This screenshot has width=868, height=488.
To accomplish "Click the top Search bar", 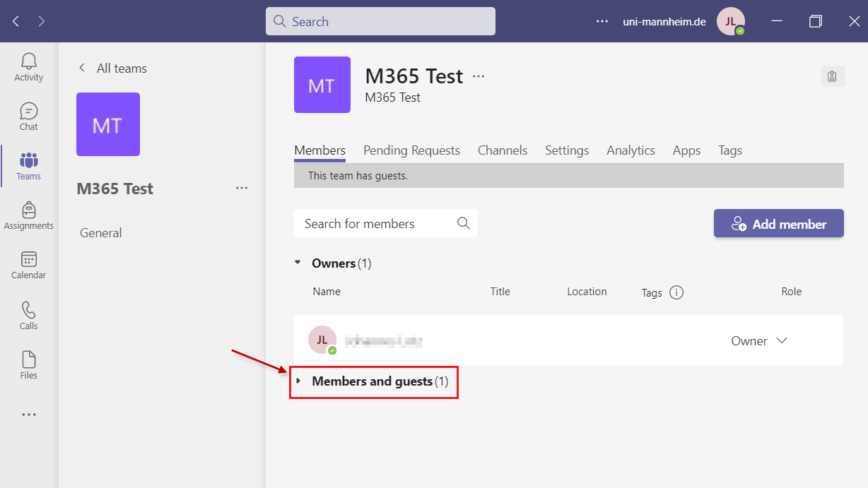I will [x=380, y=21].
